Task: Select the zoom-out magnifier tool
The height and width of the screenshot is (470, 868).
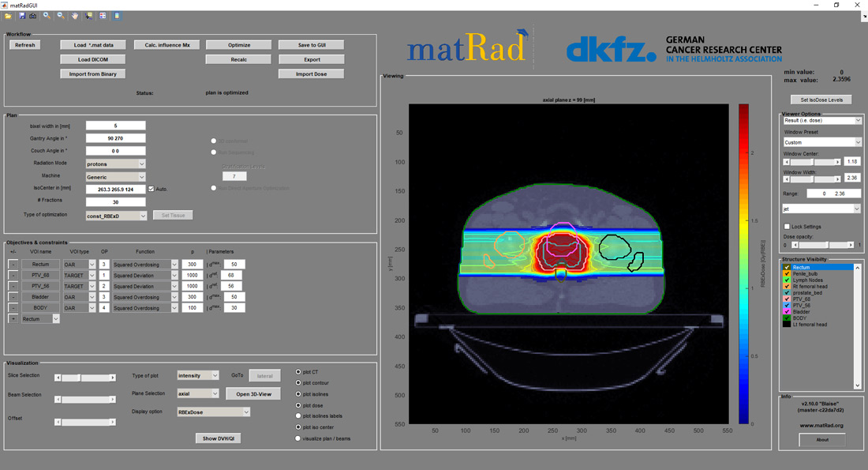Action: pos(61,15)
